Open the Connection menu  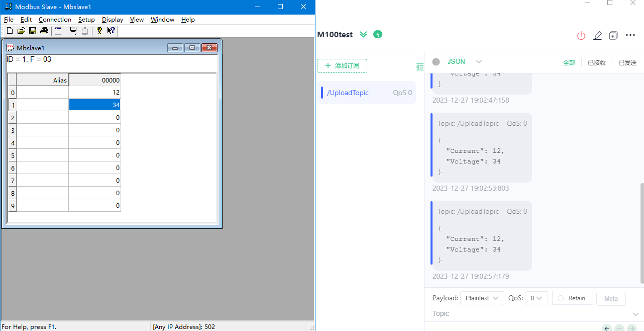(x=55, y=20)
